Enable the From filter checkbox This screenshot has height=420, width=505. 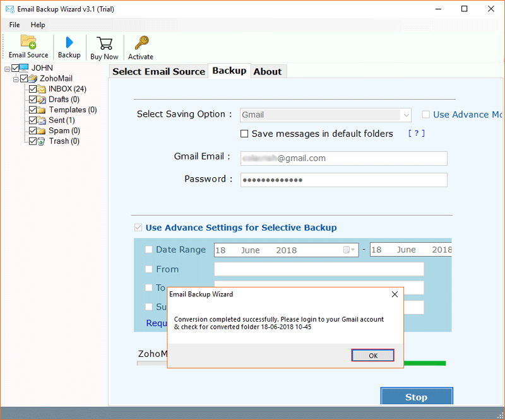[148, 269]
